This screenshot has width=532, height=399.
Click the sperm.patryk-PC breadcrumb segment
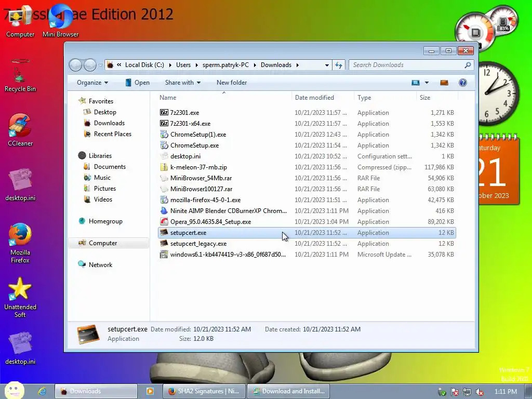225,65
